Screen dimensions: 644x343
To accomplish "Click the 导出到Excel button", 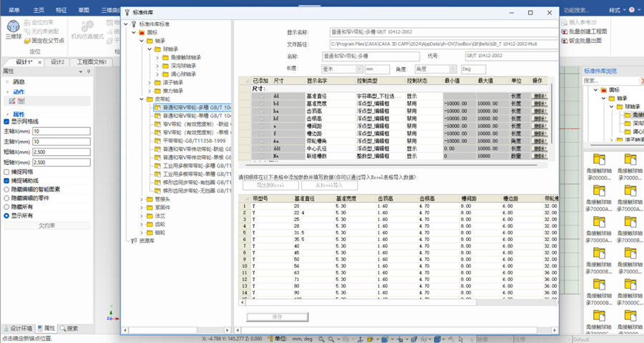I will coord(270,186).
